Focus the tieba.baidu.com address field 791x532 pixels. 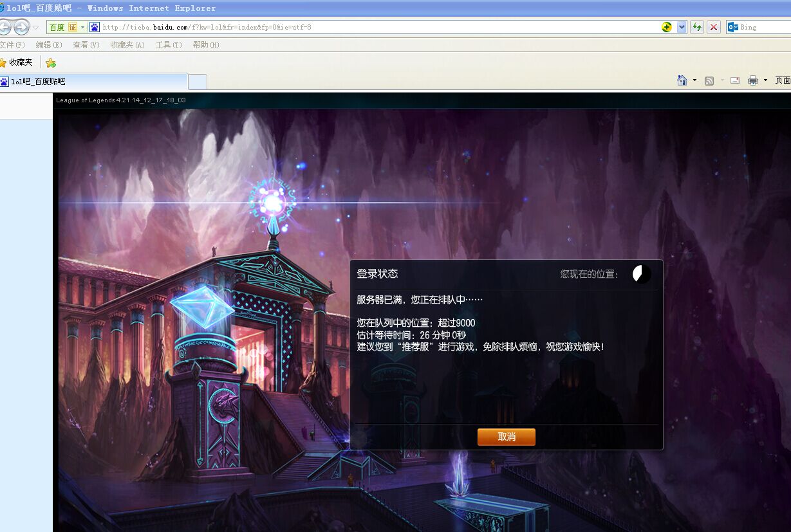380,27
